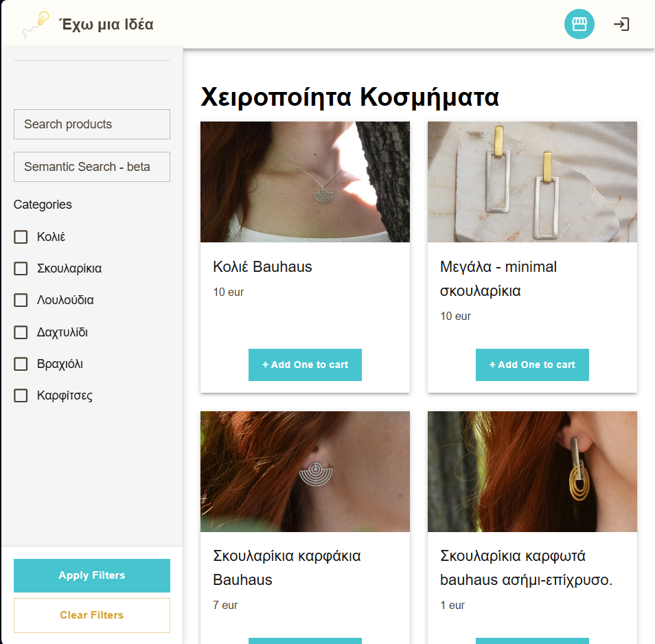The width and height of the screenshot is (655, 644).
Task: Check the Βραχιόλι checkbox
Action: click(x=20, y=364)
